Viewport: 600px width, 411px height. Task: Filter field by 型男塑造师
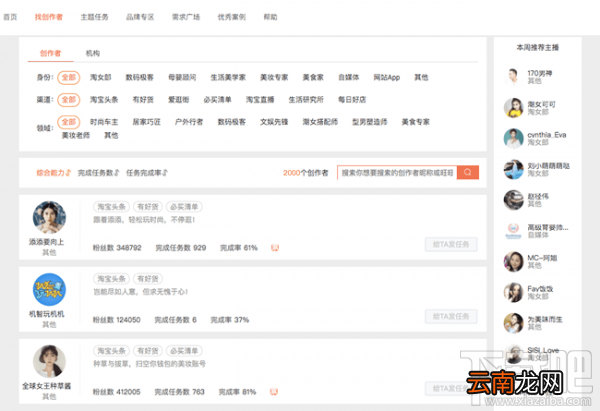coord(370,122)
